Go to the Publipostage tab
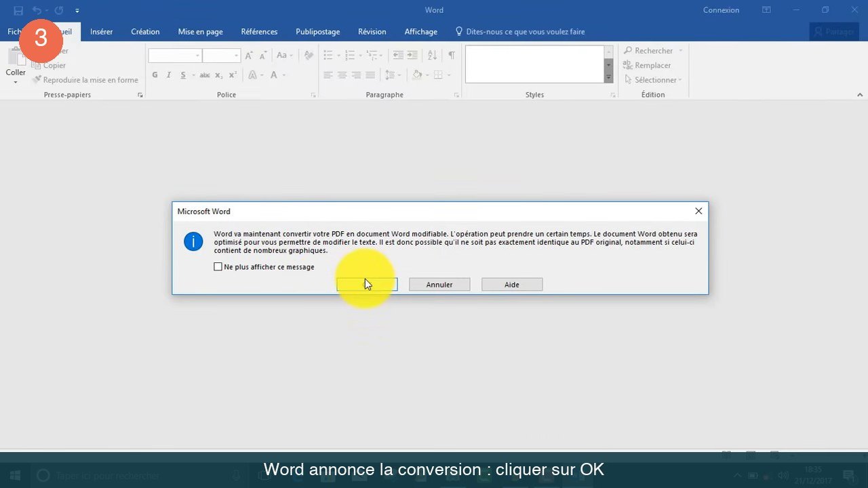This screenshot has width=868, height=488. click(x=318, y=32)
